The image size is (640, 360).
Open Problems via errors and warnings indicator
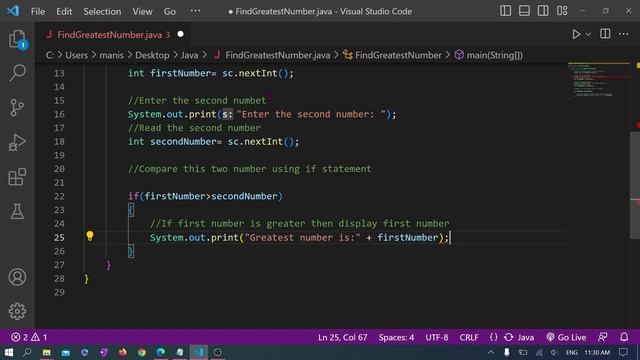click(29, 338)
